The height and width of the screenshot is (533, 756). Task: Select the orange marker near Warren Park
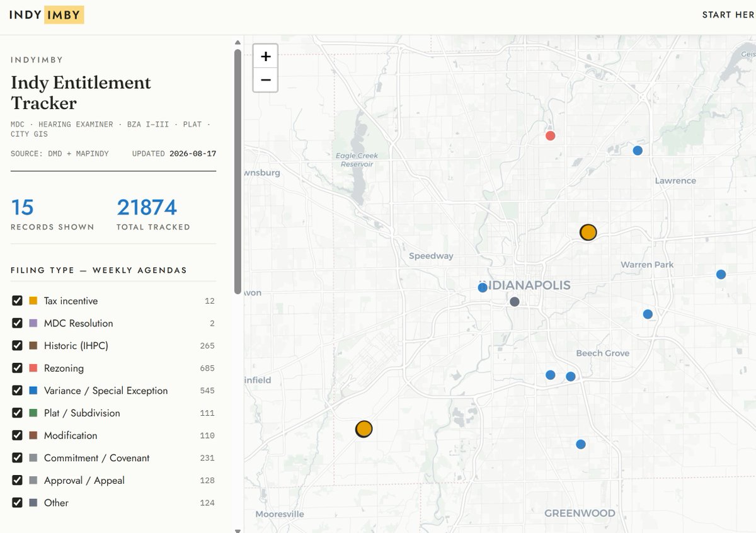[x=588, y=232]
